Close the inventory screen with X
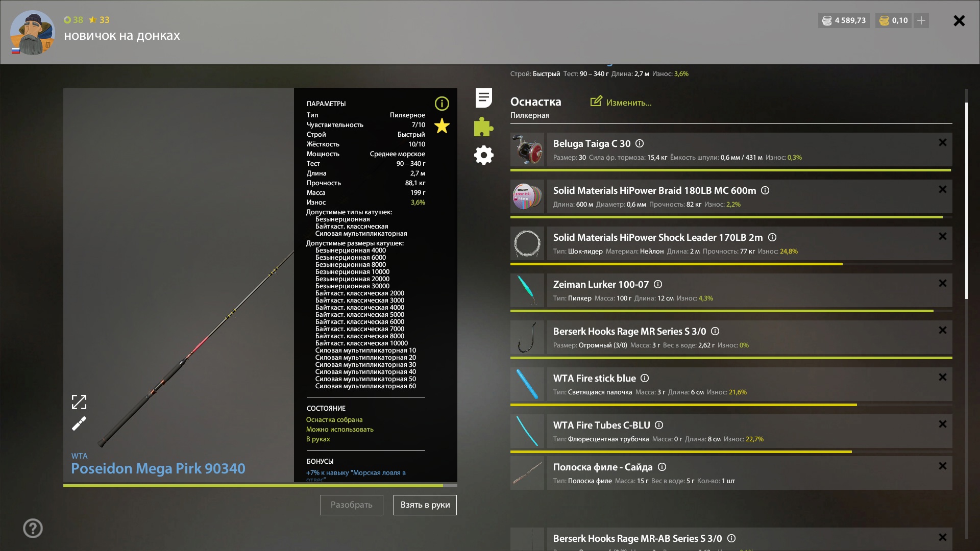This screenshot has width=980, height=551. click(959, 20)
